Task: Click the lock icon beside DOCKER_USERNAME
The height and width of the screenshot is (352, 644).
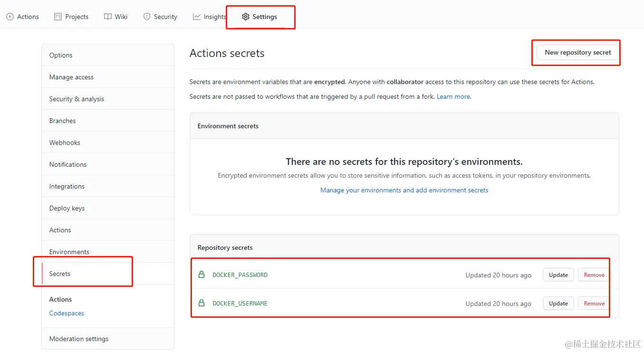Action: pos(202,303)
